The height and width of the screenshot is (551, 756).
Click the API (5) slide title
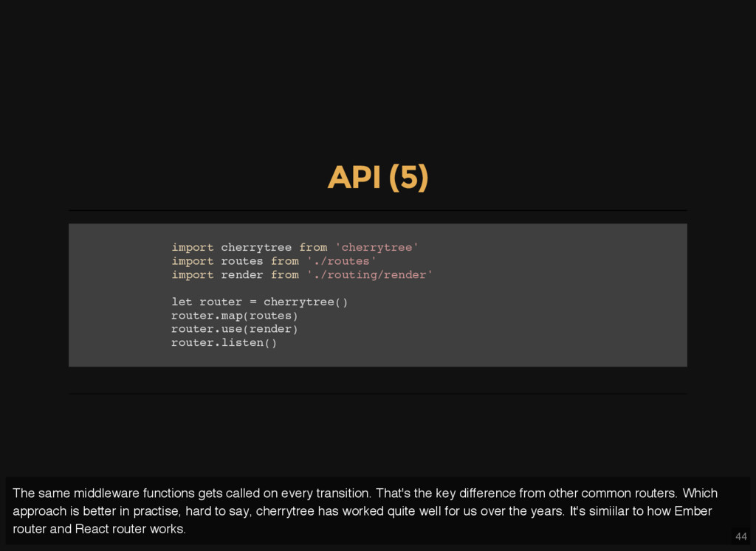coord(377,178)
